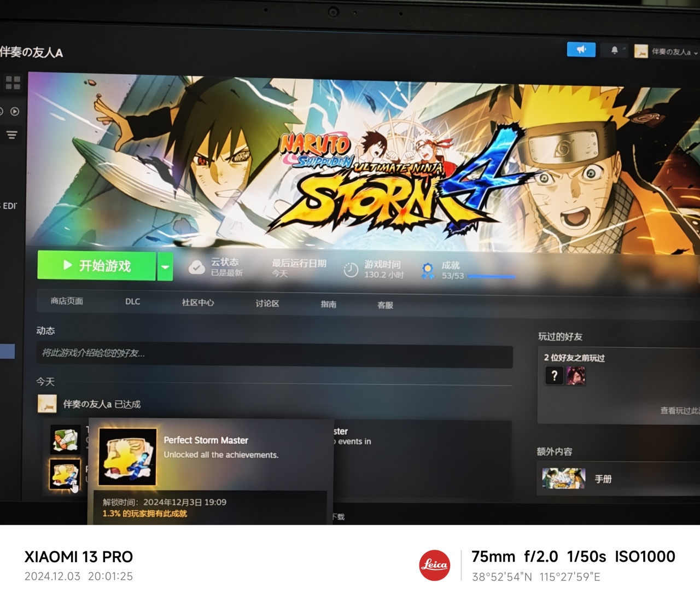
Task: Switch to the 社区中心 tab
Action: [198, 302]
